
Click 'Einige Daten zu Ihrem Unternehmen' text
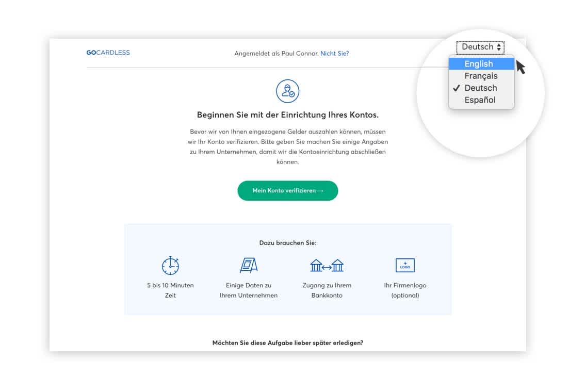249,290
